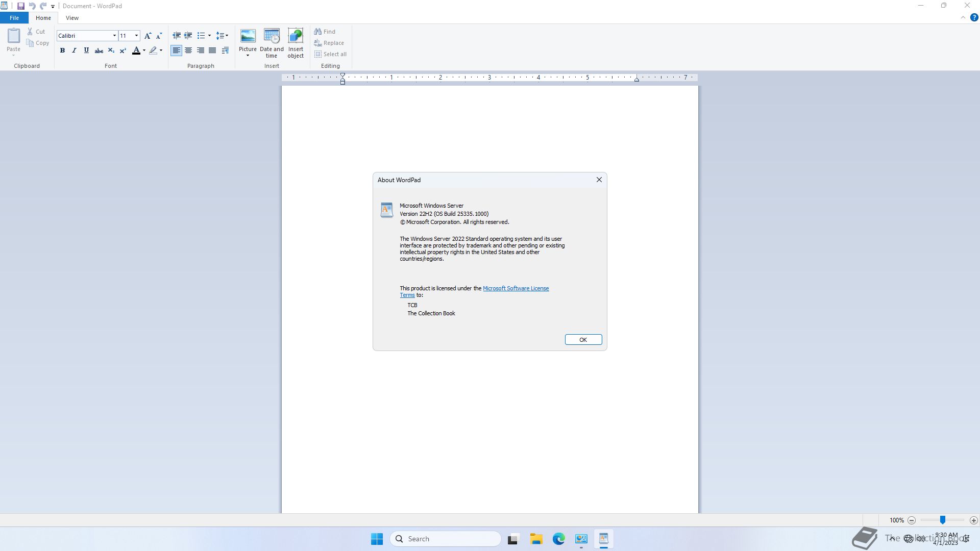This screenshot has height=551, width=980.
Task: Apply the text color A swatch
Action: pos(136,51)
